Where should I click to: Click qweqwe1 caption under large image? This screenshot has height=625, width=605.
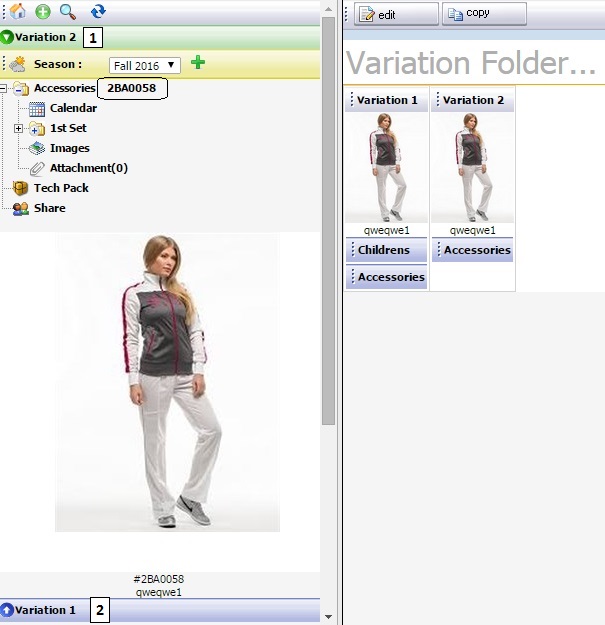[159, 592]
